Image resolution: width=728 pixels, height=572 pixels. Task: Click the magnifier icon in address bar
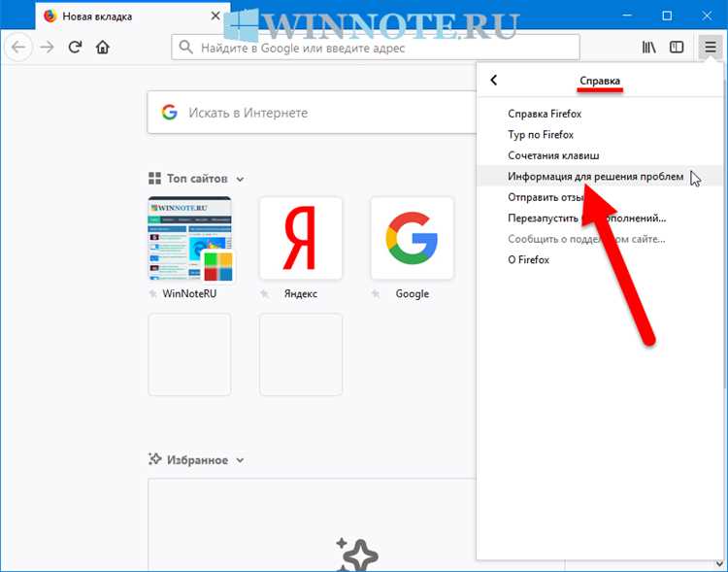click(x=185, y=48)
